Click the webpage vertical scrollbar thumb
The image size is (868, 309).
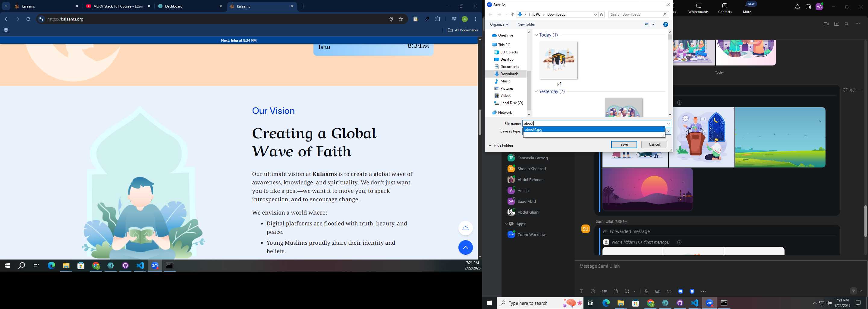click(x=480, y=122)
